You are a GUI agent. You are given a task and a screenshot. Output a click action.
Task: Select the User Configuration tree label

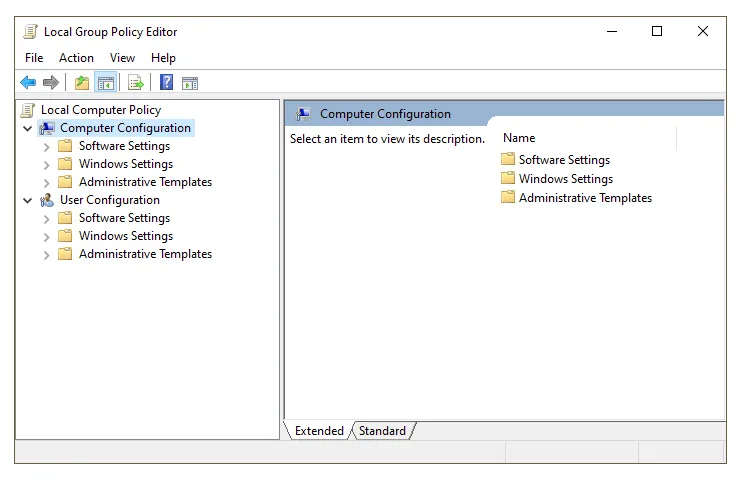click(x=110, y=200)
